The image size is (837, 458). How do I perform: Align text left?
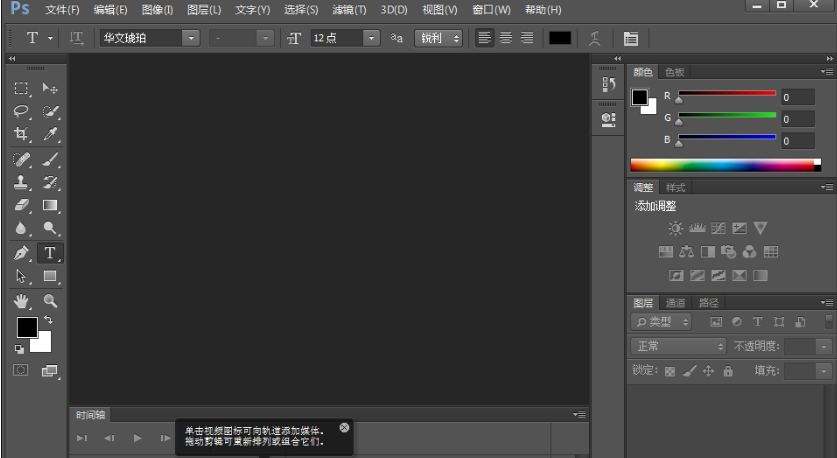point(485,38)
